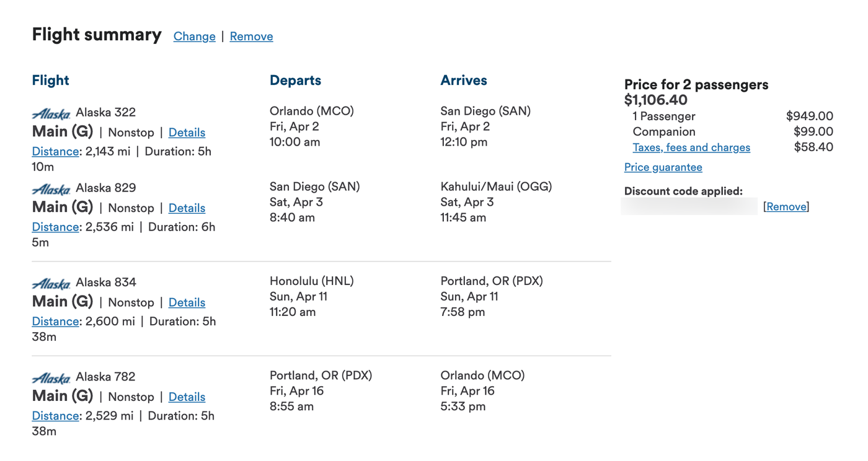The image size is (868, 461).
Task: Open the Change link next to Flight summary
Action: [195, 37]
